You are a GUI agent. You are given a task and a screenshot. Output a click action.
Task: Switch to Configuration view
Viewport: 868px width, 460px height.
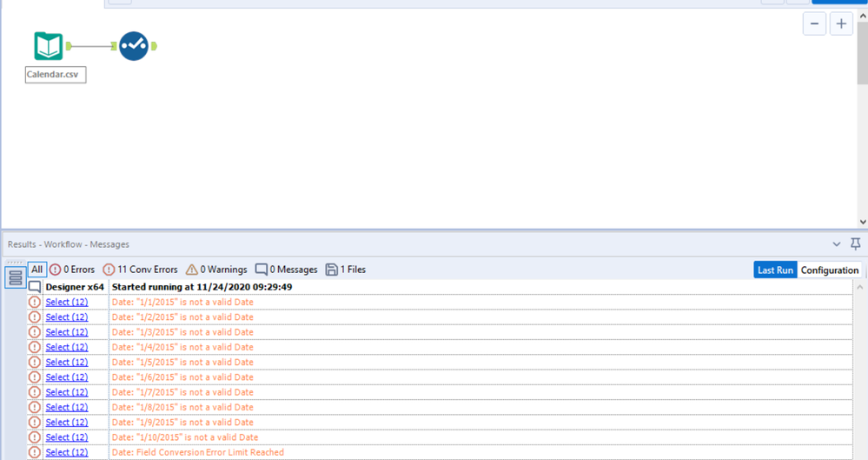pos(829,270)
